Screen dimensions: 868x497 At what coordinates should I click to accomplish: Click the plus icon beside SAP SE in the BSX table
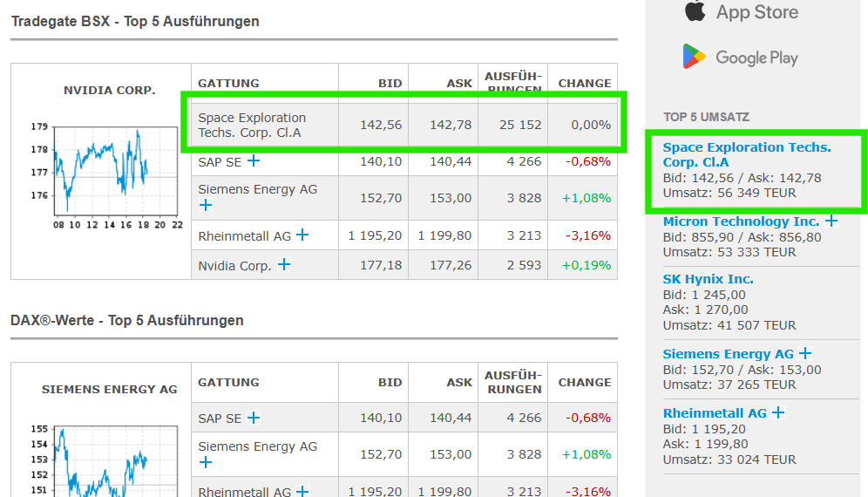point(254,161)
